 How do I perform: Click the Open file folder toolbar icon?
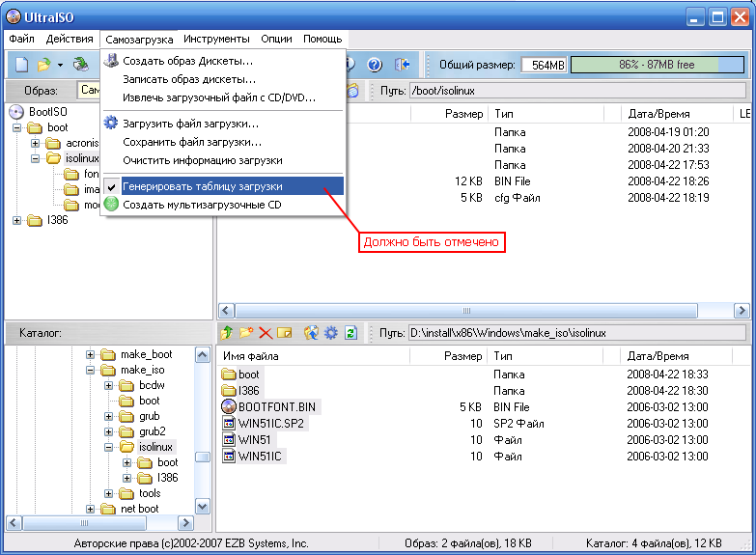click(44, 64)
